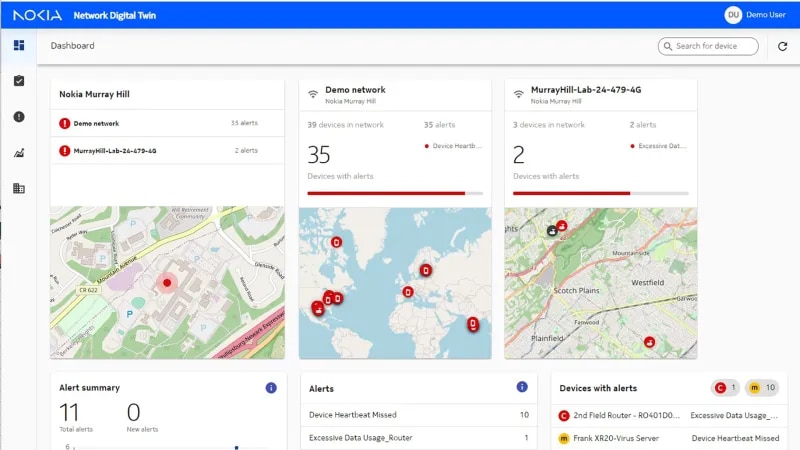Open the buildings sites sidebar icon
This screenshot has height=450, width=800.
(x=19, y=188)
